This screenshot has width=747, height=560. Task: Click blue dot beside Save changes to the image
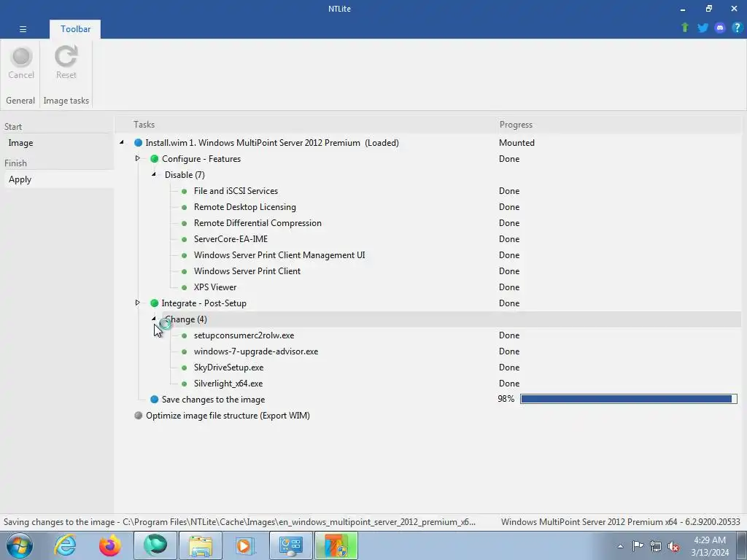(155, 399)
